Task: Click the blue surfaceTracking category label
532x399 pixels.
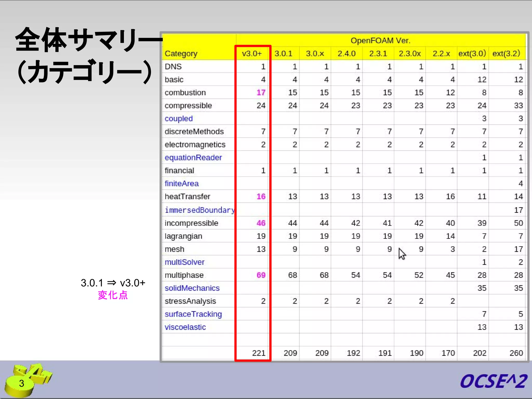Action: [193, 314]
